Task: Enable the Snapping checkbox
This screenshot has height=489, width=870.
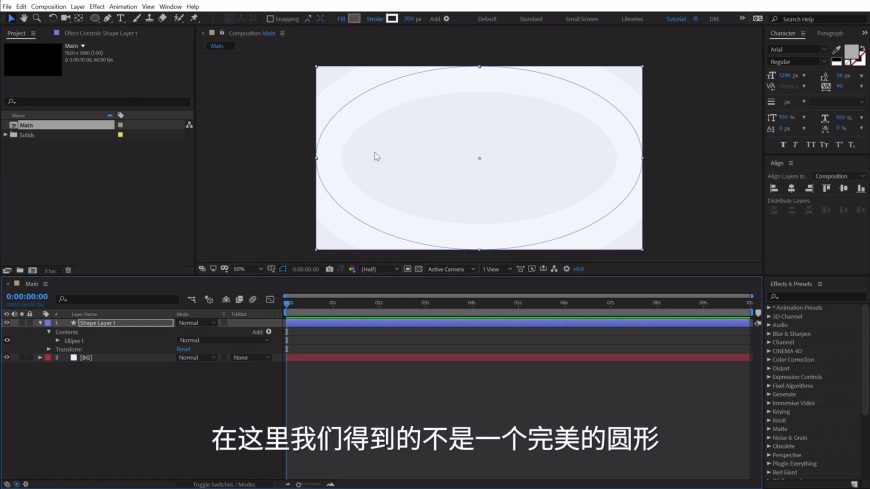Action: click(x=270, y=19)
